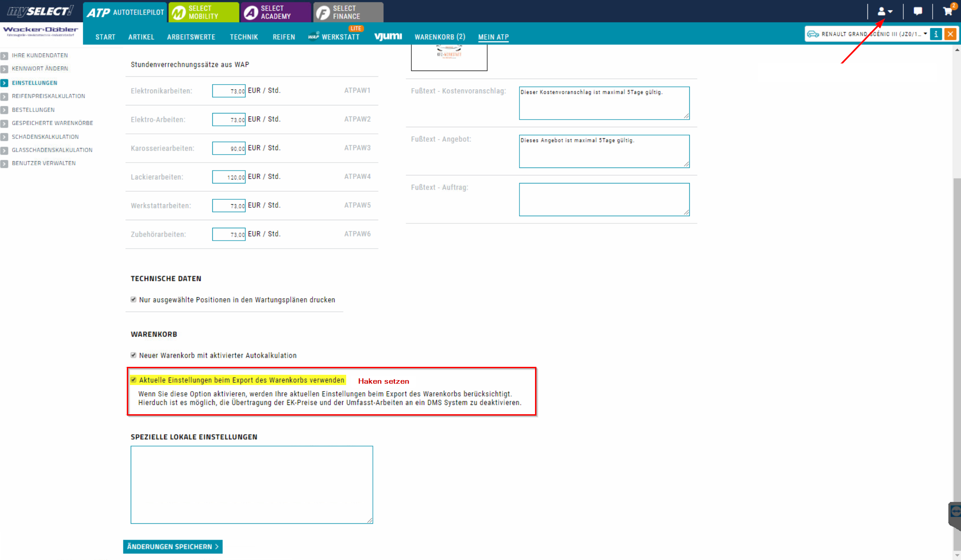Open the chat messages icon
Screen dimensions: 961x560
point(918,12)
